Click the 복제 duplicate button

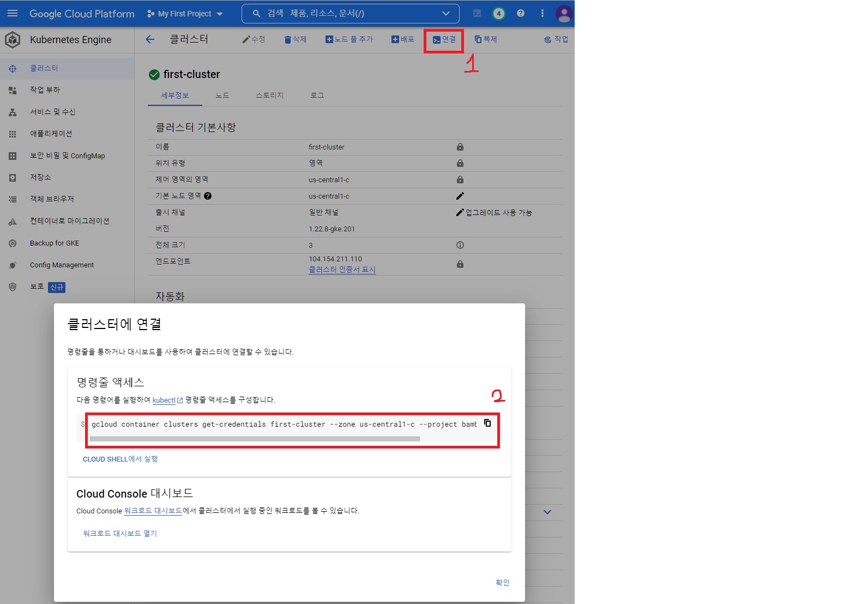[486, 39]
